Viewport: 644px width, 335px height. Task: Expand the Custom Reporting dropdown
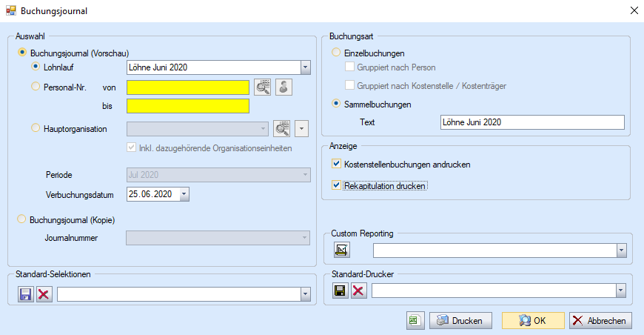point(621,251)
